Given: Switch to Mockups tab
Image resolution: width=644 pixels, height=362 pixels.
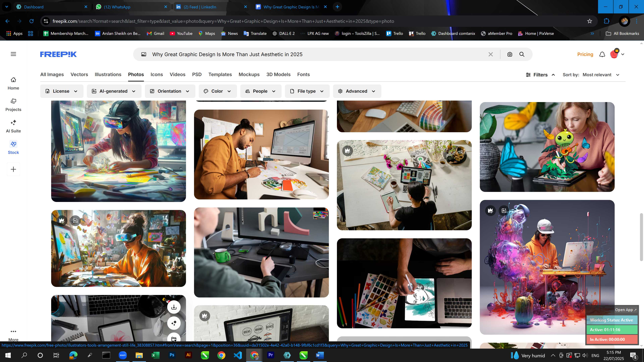Looking at the screenshot, I should [249, 74].
